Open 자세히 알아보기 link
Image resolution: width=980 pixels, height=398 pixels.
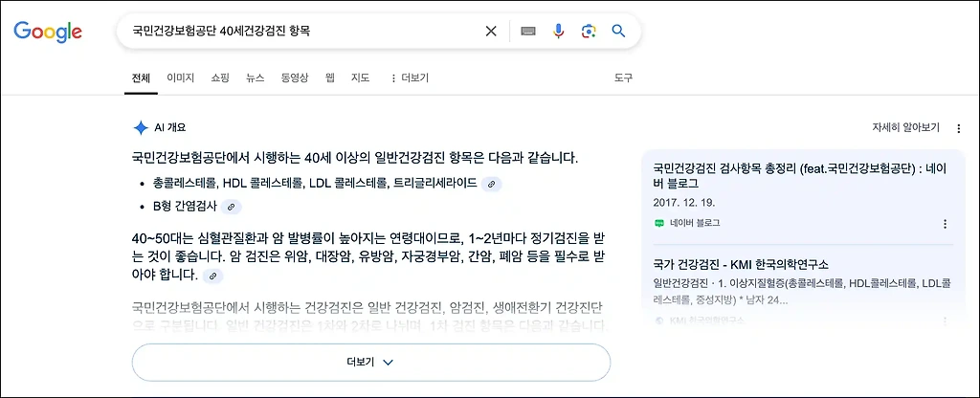click(x=905, y=128)
